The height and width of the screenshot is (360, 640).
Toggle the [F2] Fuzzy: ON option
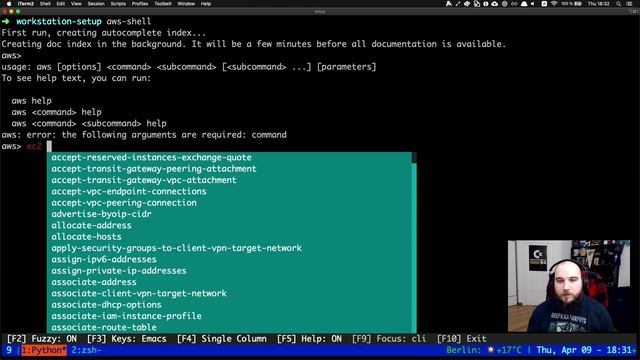pyautogui.click(x=42, y=339)
